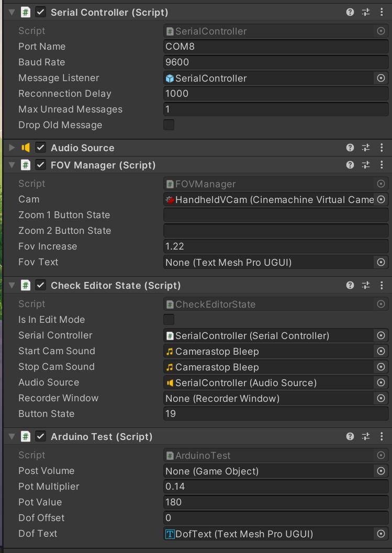Screen dimensions: 392x553
Task: Collapse the Check Editor State component
Action: (12, 285)
